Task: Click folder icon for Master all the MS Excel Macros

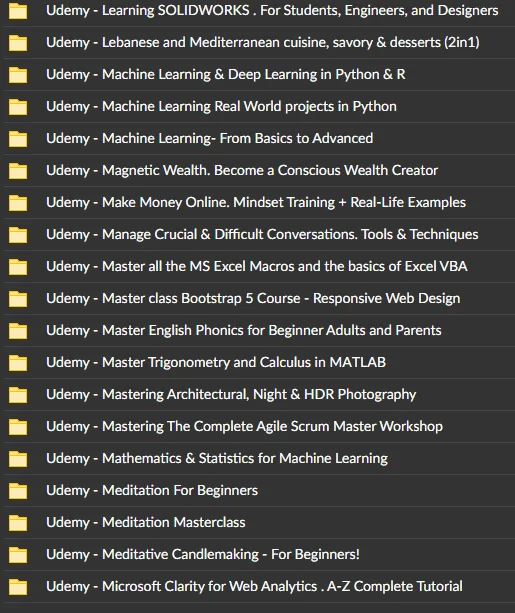Action: click(18, 267)
